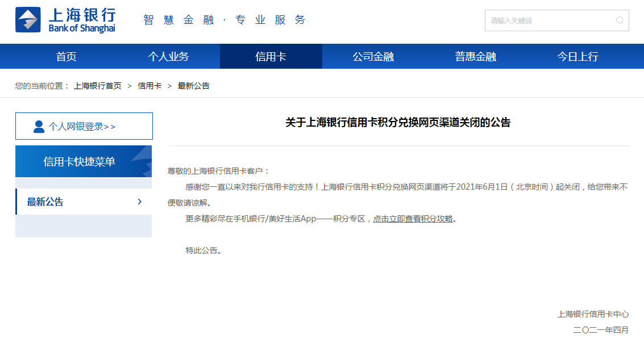The image size is (644, 343).
Task: Open the 个人业务 navigation tab
Action: pyautogui.click(x=168, y=56)
